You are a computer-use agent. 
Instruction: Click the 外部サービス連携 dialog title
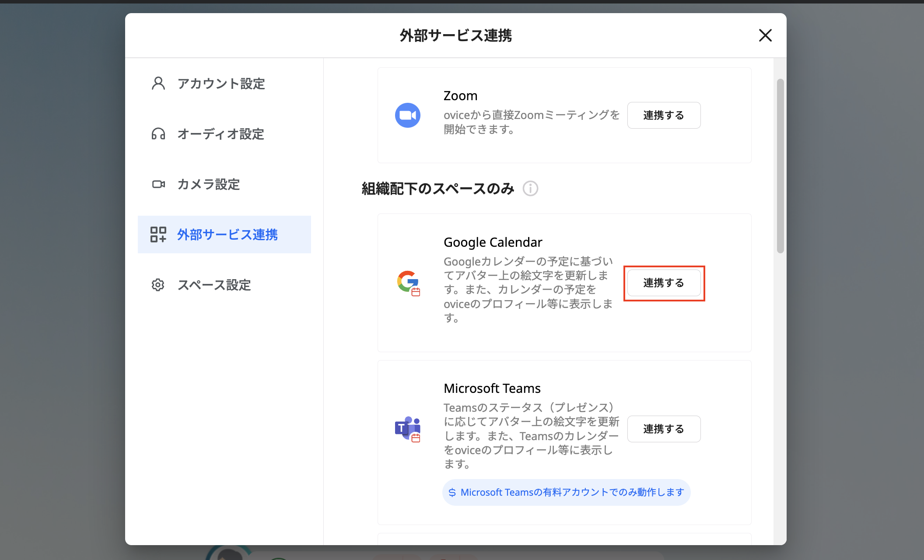point(455,35)
